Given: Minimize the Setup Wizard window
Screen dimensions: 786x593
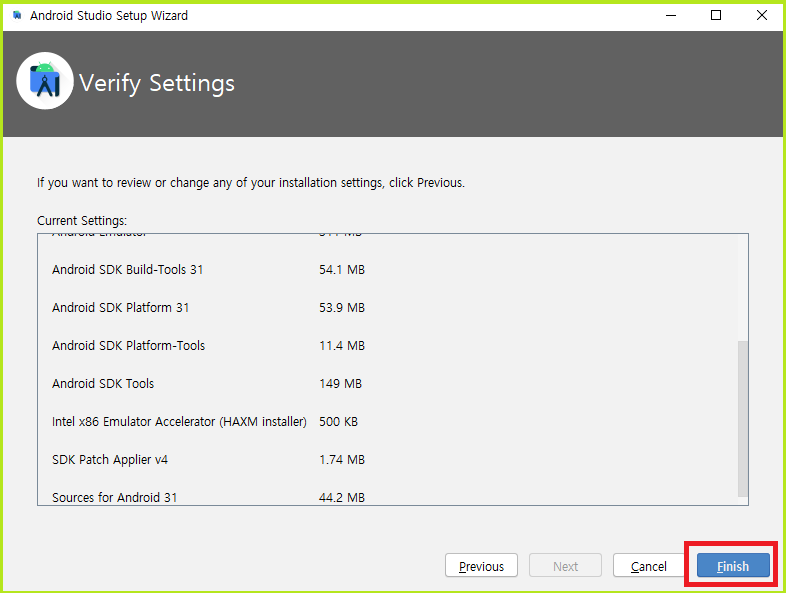Looking at the screenshot, I should [x=671, y=15].
